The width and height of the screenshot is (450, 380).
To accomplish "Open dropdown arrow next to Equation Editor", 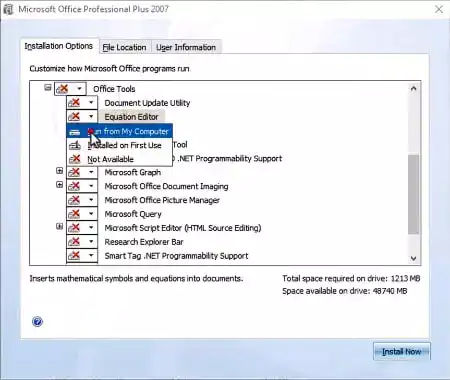I will pyautogui.click(x=91, y=117).
